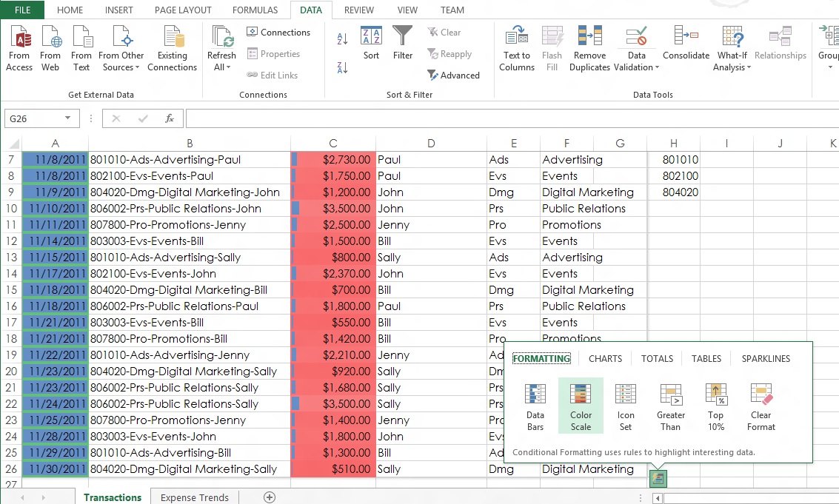
Task: Apply Data Bars from Quick Analysis
Action: [535, 406]
